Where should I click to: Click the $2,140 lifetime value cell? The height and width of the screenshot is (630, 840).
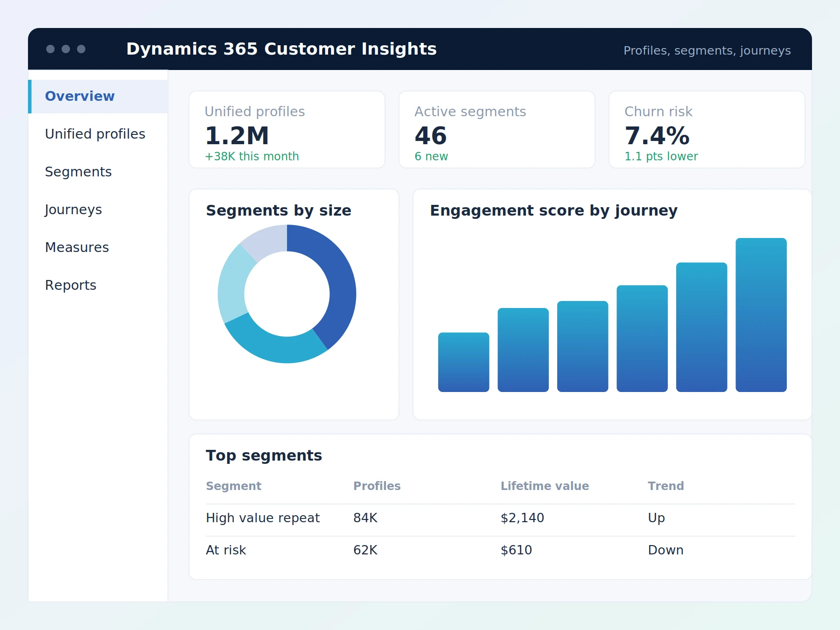point(522,518)
